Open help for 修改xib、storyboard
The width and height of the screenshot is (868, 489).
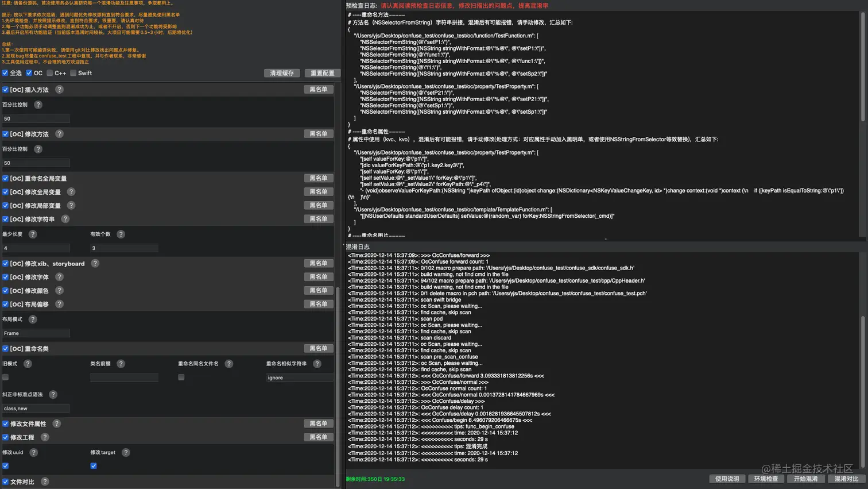point(95,263)
